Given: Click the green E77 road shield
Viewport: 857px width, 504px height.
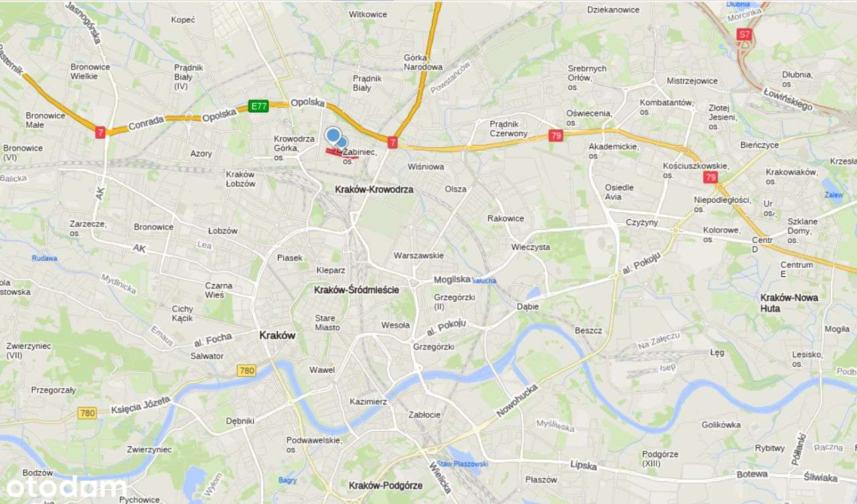Looking at the screenshot, I should point(258,106).
